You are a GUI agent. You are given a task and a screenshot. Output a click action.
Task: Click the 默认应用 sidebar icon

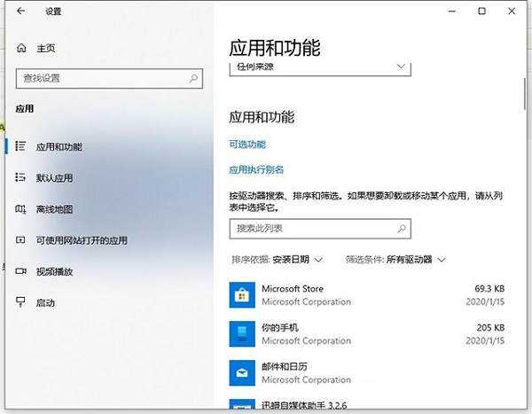coord(20,177)
